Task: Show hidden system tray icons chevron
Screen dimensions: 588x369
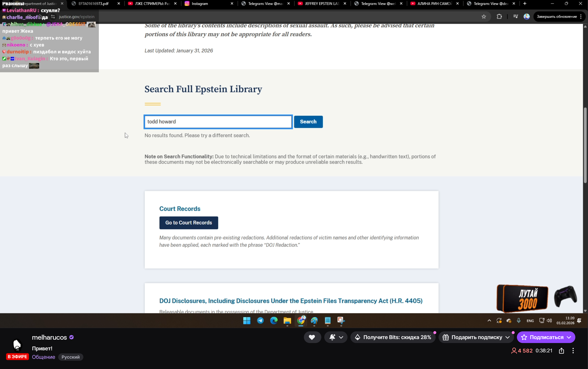Action: [x=489, y=321]
